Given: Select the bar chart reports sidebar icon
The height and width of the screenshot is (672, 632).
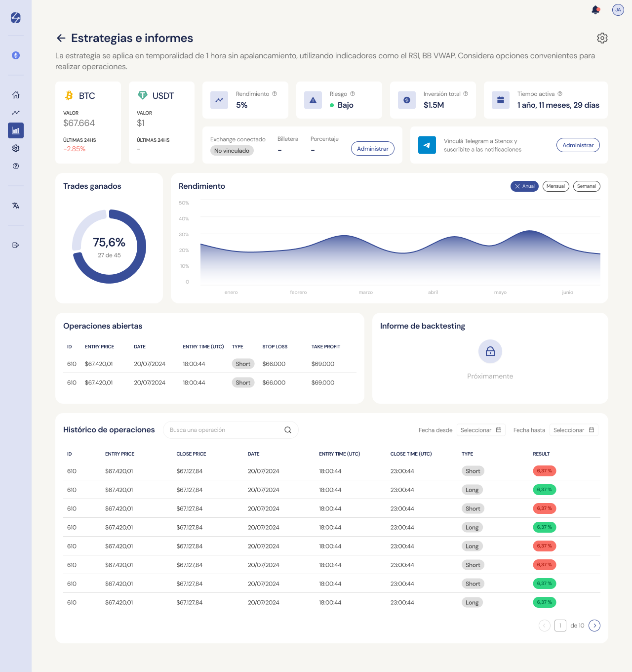Looking at the screenshot, I should click(x=16, y=130).
